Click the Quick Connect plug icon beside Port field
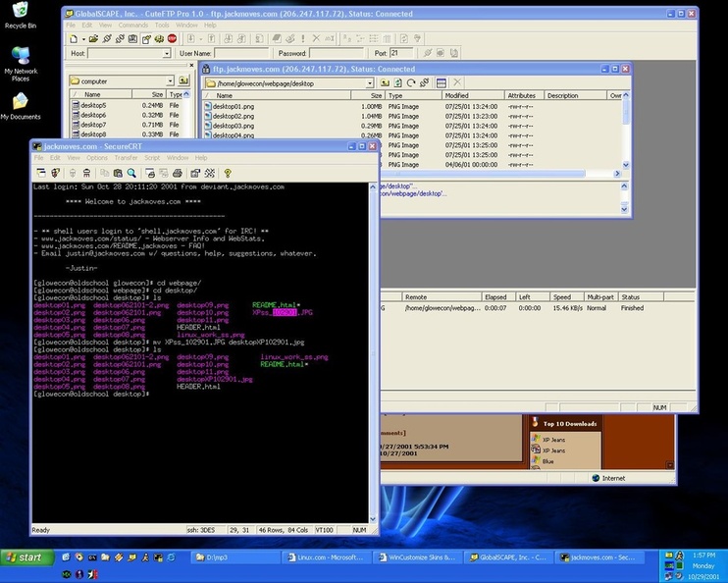Screen dimensions: 728x583 (x=428, y=53)
